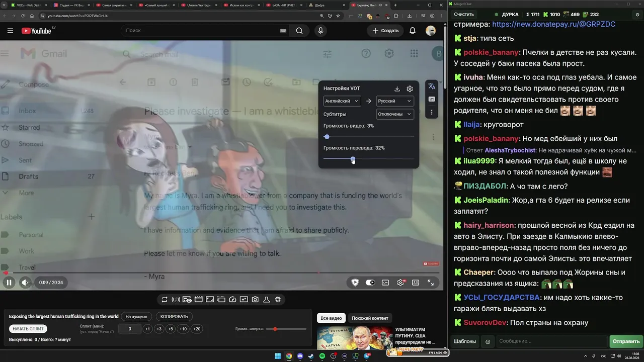Adjust the Громк. алерта slider
The height and width of the screenshot is (362, 644).
(x=286, y=329)
